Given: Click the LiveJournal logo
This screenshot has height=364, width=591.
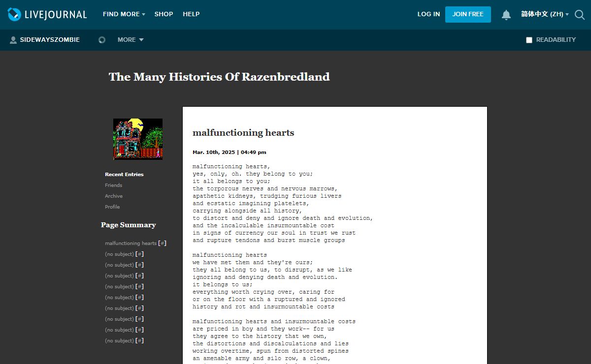Looking at the screenshot, I should [47, 14].
